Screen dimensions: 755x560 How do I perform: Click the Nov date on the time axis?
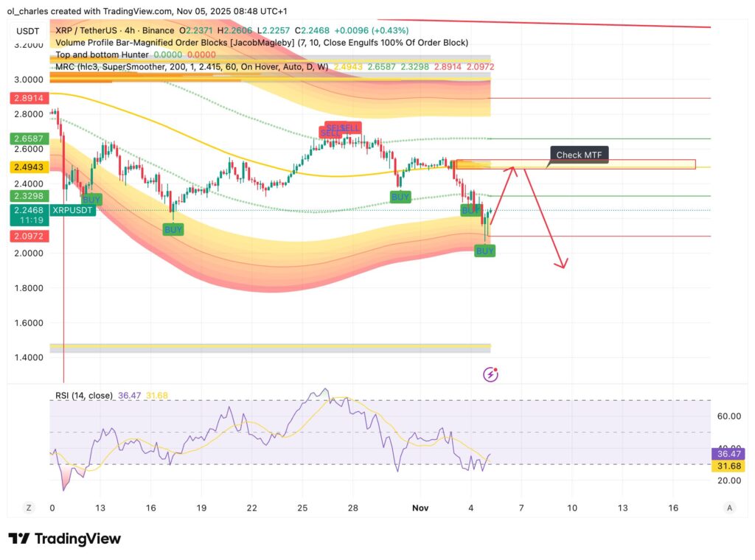click(x=420, y=508)
